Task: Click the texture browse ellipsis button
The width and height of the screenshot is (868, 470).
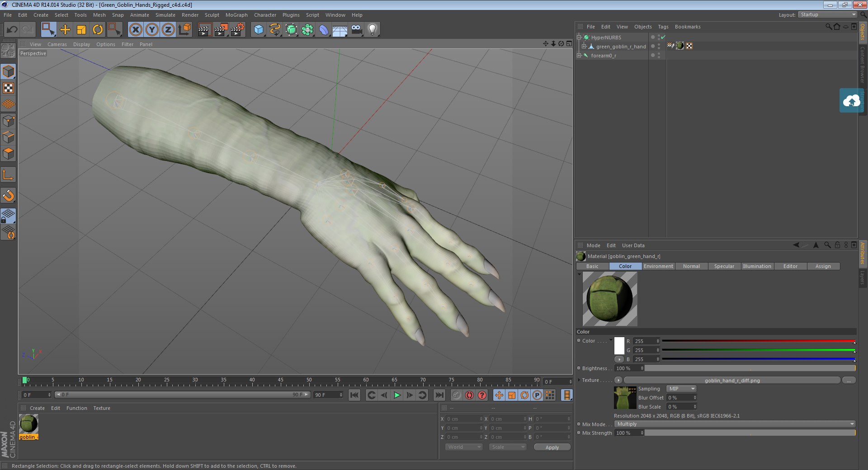Action: coord(849,381)
